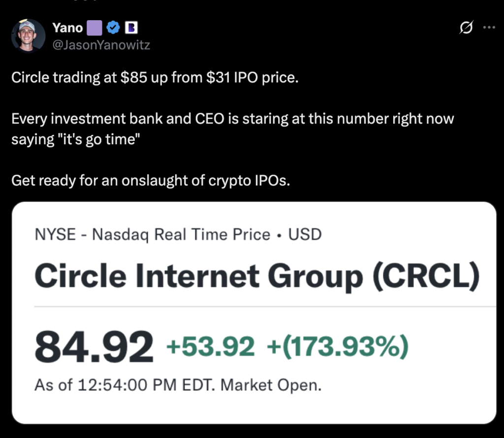Open the Grok slashed-circle icon
The width and height of the screenshot is (504, 438).
click(x=466, y=28)
